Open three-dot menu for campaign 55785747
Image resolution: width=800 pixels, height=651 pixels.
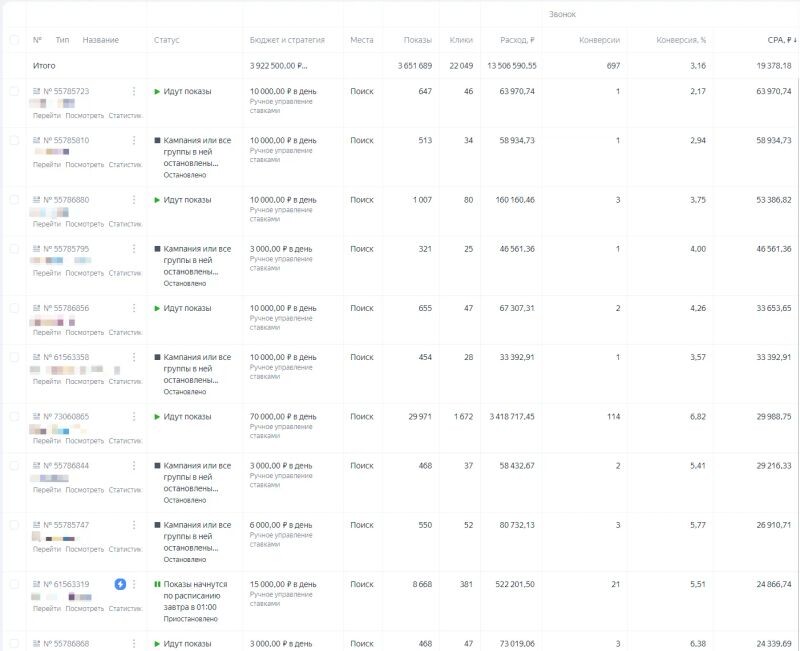(x=134, y=524)
